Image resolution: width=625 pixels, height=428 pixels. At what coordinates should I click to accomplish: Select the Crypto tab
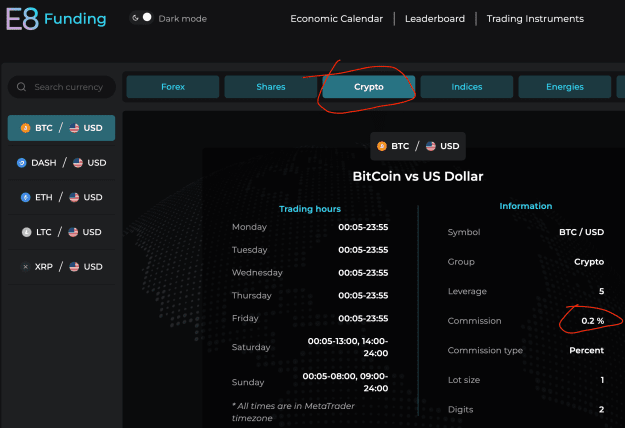(369, 87)
